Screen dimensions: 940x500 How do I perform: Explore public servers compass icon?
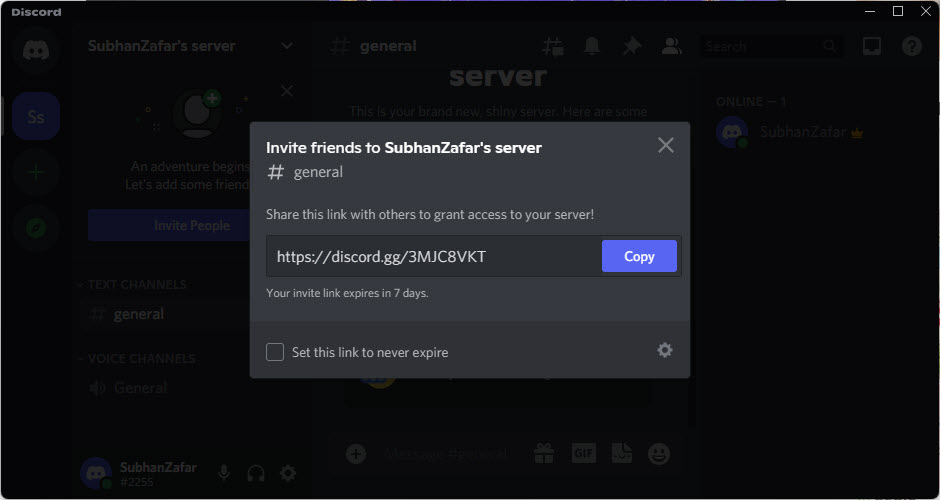36,228
